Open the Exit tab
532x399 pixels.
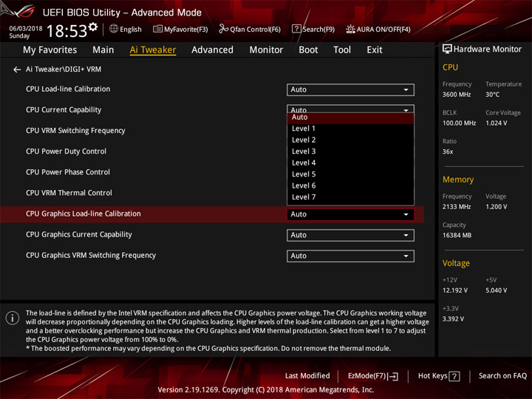[x=374, y=50]
